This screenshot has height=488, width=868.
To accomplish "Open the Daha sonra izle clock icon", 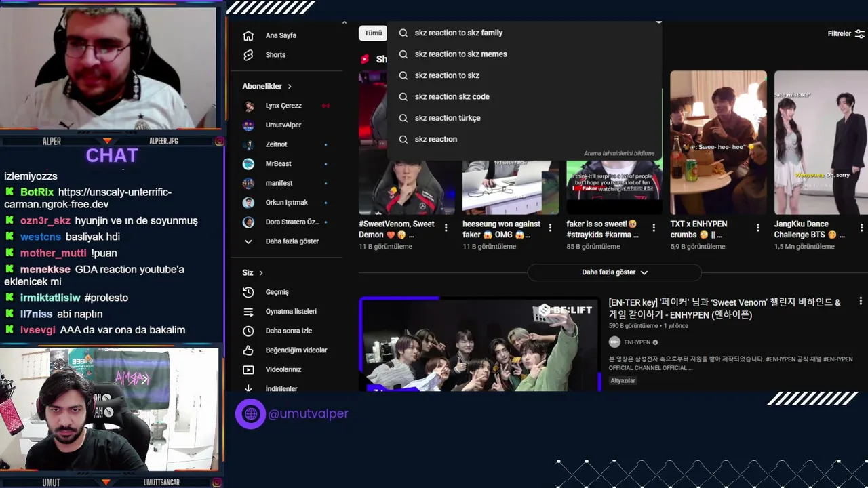I will [x=248, y=331].
